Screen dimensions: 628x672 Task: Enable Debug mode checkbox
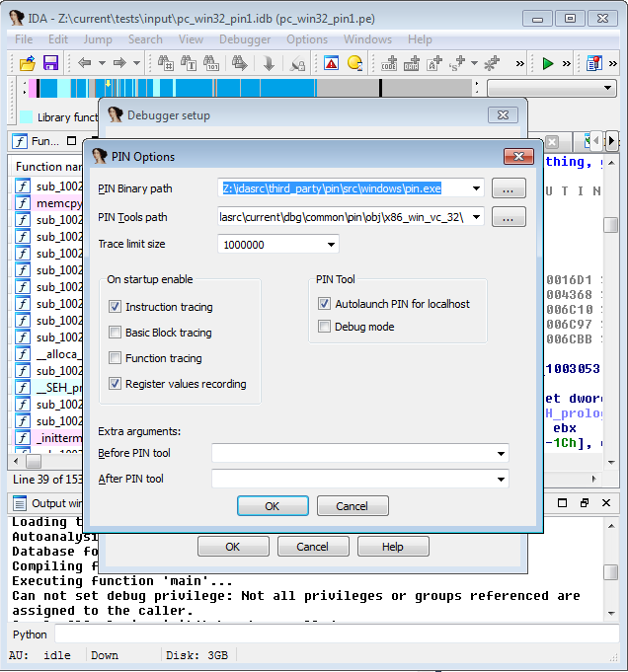pyautogui.click(x=324, y=327)
